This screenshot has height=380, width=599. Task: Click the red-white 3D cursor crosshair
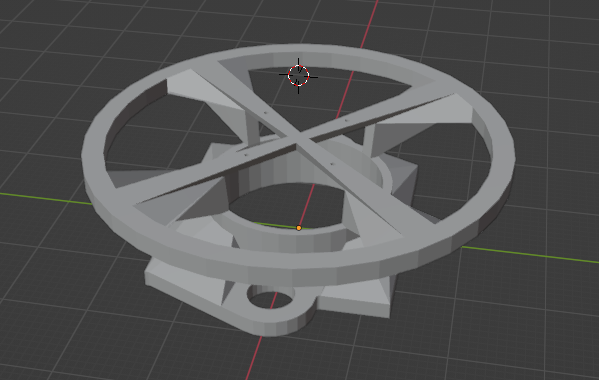pos(298,76)
